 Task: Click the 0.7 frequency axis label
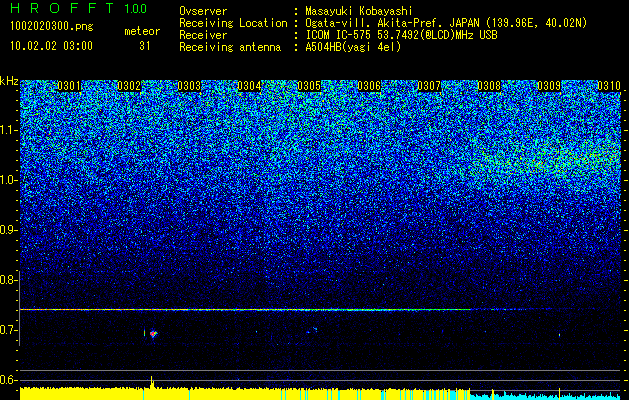(7, 330)
